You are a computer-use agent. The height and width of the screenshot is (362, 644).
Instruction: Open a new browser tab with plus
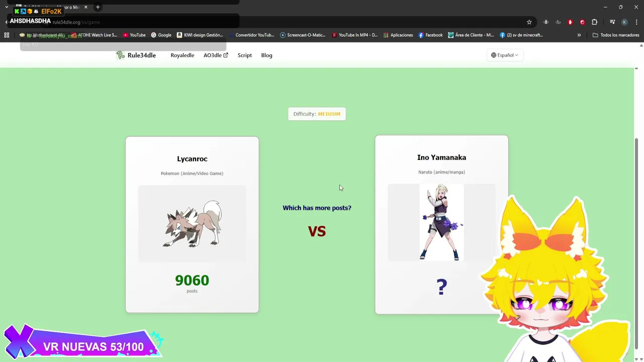click(x=98, y=7)
